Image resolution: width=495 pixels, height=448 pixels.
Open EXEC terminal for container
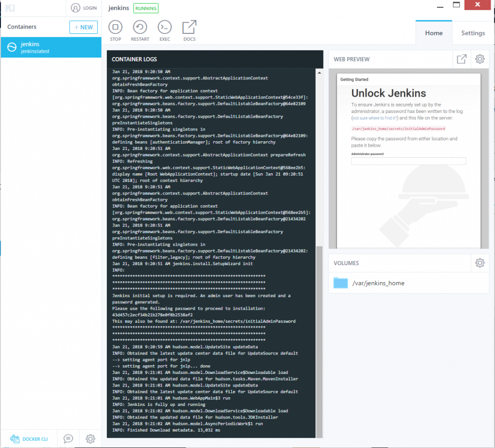coord(164,30)
